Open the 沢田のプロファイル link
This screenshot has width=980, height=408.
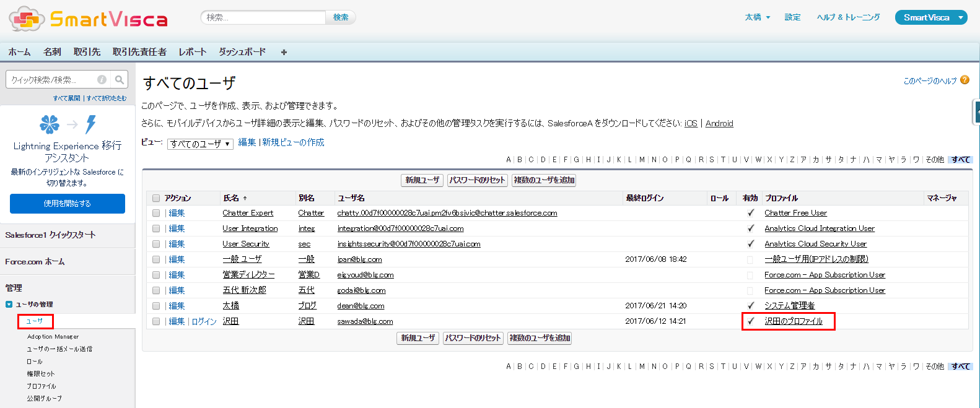(794, 321)
